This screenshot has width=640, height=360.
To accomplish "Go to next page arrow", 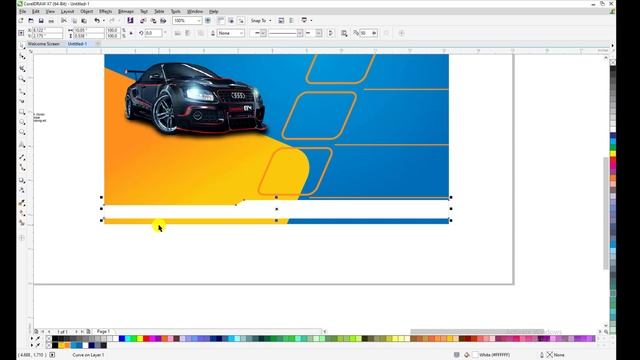I will point(76,332).
